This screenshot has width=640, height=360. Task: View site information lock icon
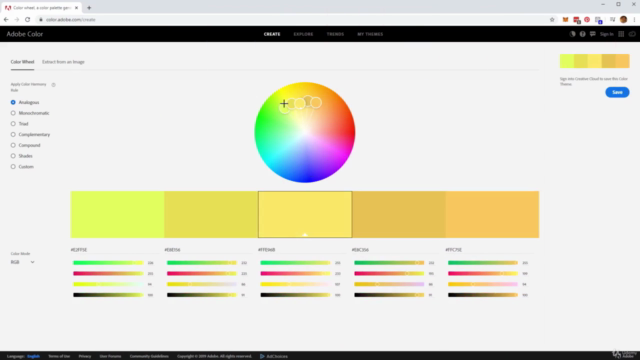click(x=41, y=20)
